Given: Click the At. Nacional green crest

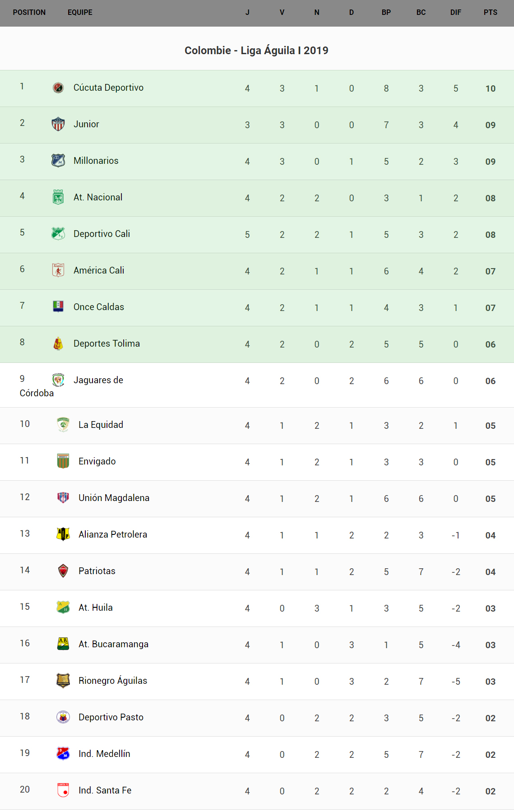Looking at the screenshot, I should pyautogui.click(x=58, y=197).
